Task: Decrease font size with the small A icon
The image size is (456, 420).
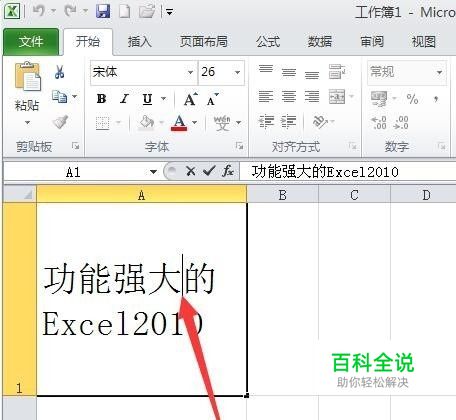Action: (x=212, y=99)
